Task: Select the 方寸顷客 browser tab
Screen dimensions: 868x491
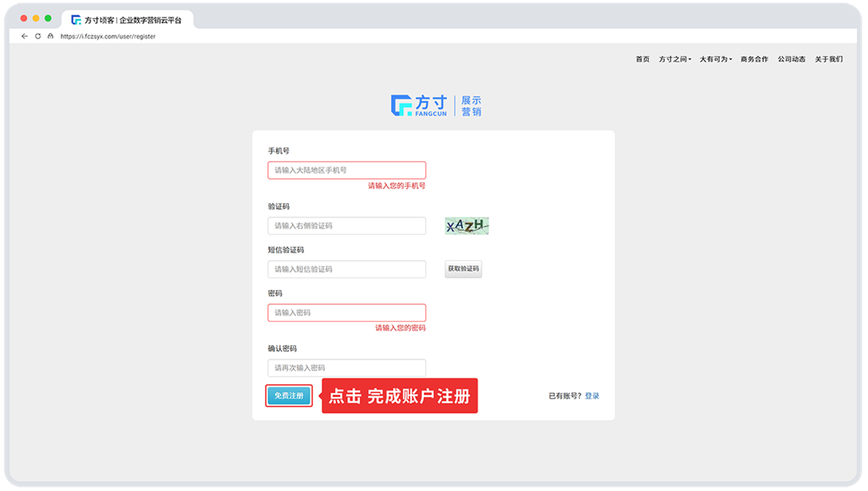Action: point(127,20)
